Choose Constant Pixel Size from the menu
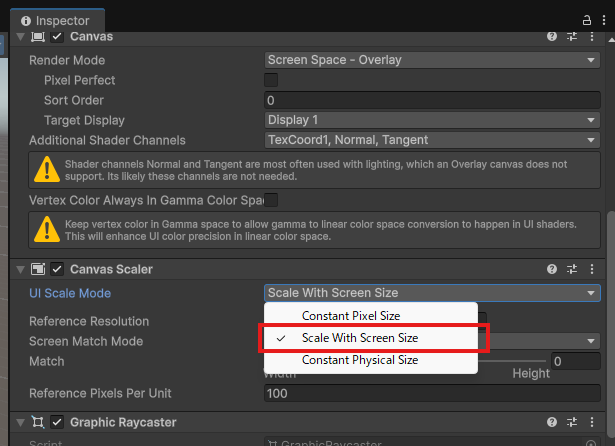 click(350, 316)
